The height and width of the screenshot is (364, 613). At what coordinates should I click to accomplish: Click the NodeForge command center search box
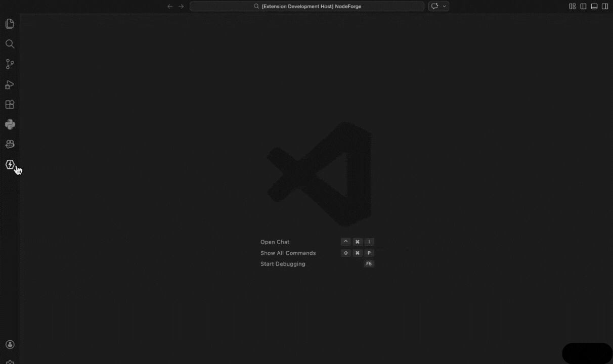point(306,6)
